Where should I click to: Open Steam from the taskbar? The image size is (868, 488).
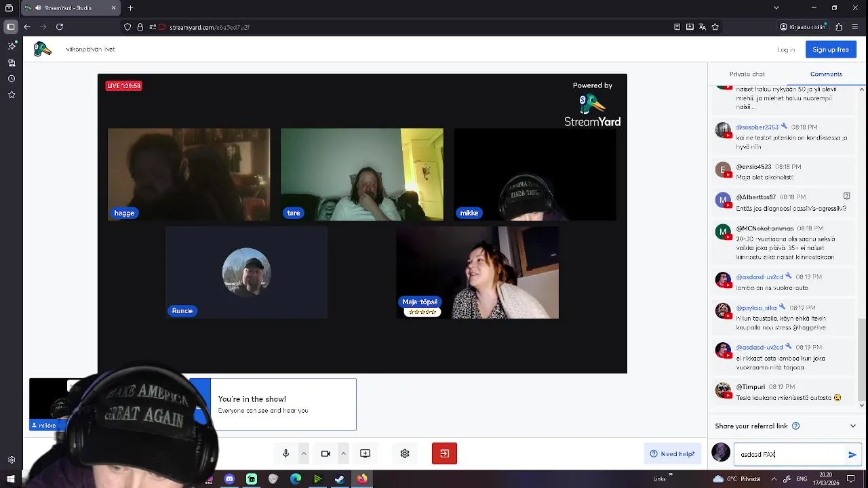coord(340,479)
